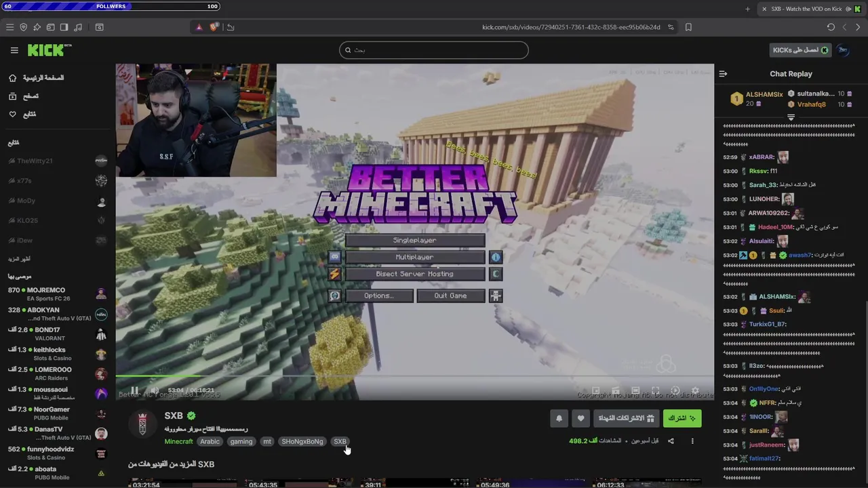868x488 pixels.
Task: Pause the video playback
Action: pos(134,390)
